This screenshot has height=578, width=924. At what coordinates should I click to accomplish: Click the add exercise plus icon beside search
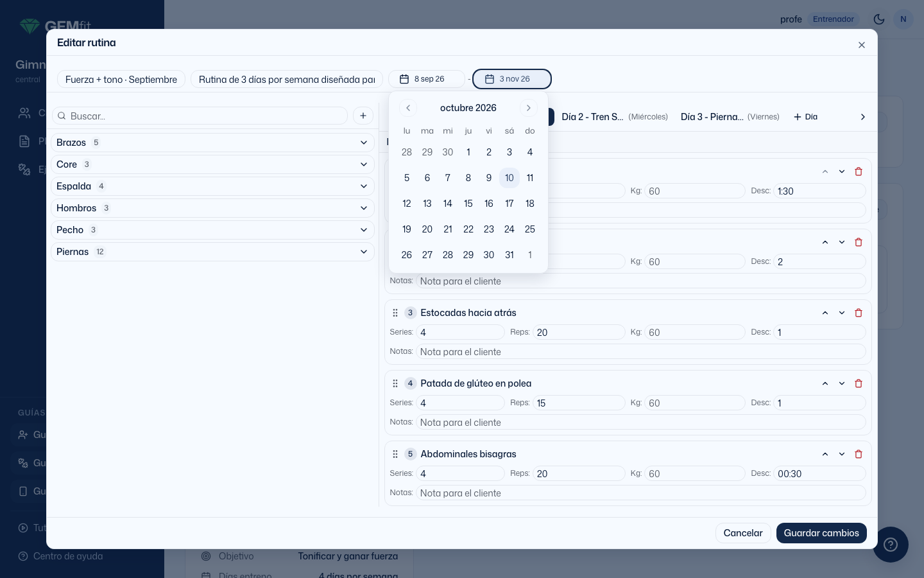click(x=363, y=116)
